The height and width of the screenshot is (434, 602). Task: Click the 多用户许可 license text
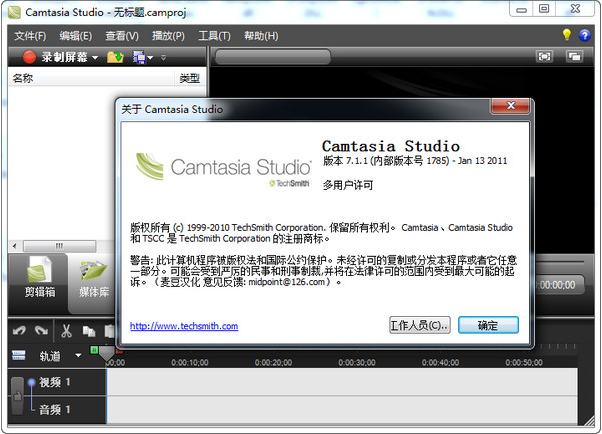pos(348,185)
